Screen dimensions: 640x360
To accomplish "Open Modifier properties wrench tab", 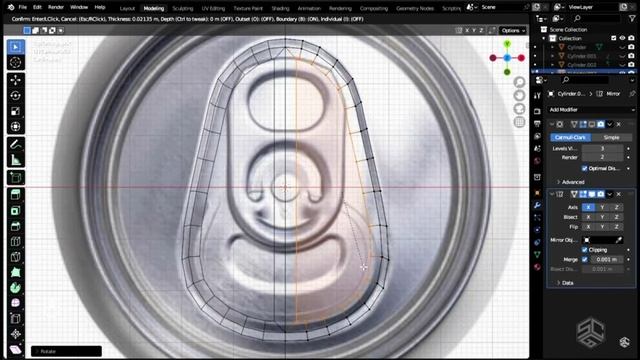I will (x=537, y=205).
